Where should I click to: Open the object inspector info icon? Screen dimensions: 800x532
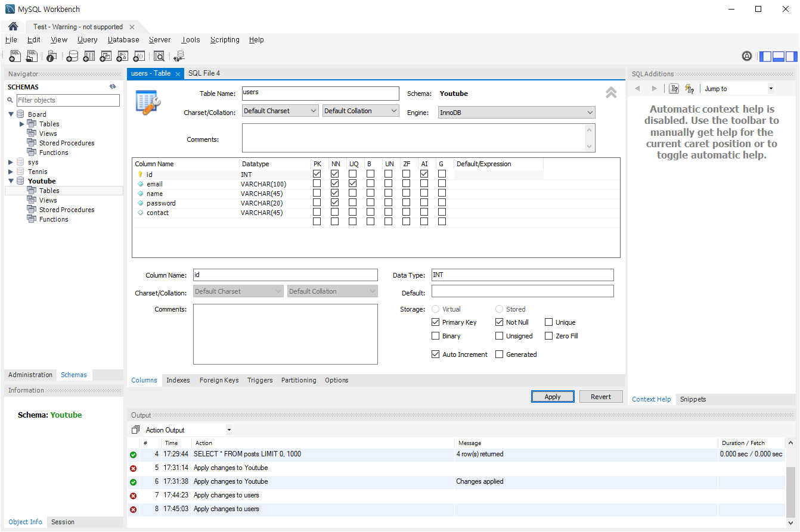coord(51,56)
